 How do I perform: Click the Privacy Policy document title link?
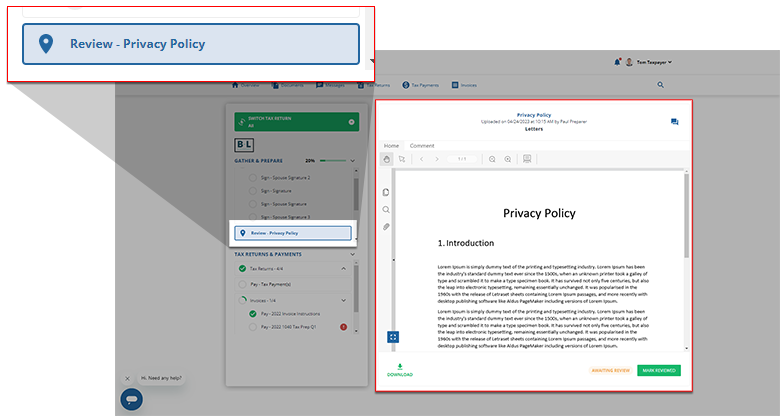(534, 115)
